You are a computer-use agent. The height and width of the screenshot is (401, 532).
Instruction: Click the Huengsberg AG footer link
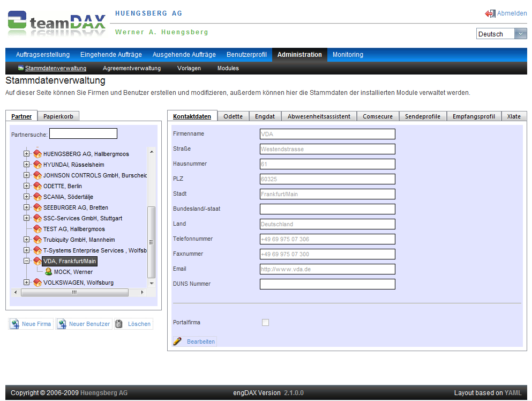click(104, 393)
